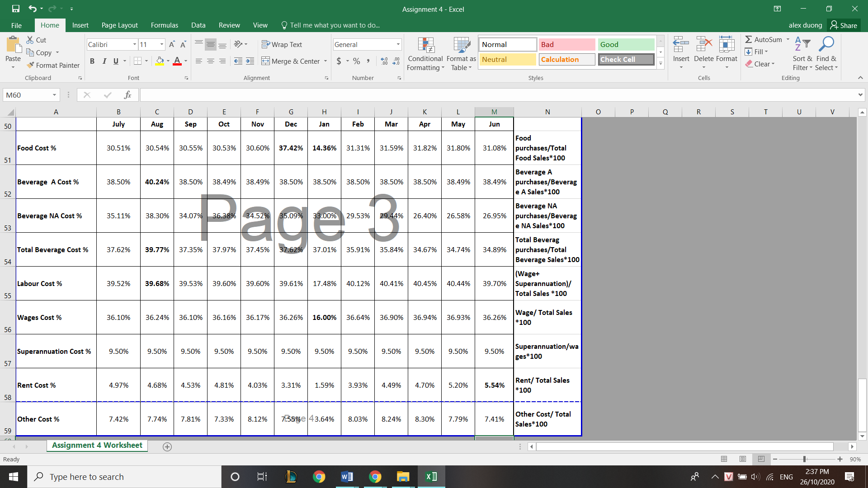Expand the font size dropdown
This screenshot has height=488, width=868.
click(x=162, y=44)
